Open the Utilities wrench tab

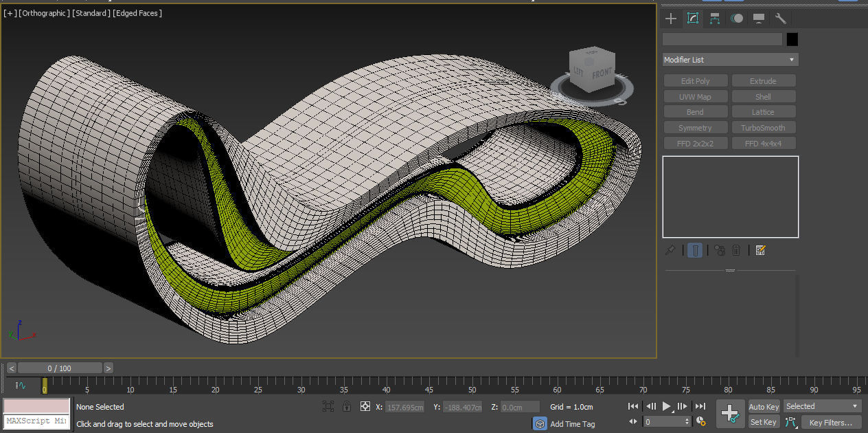click(781, 19)
